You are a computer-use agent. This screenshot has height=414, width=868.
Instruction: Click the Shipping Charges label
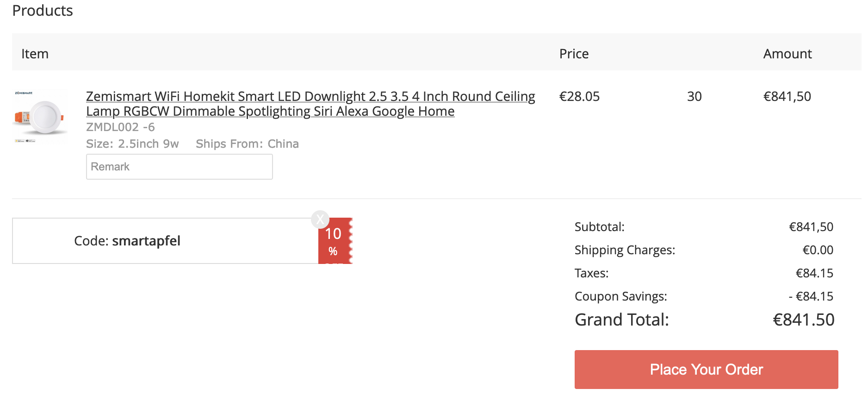click(625, 250)
